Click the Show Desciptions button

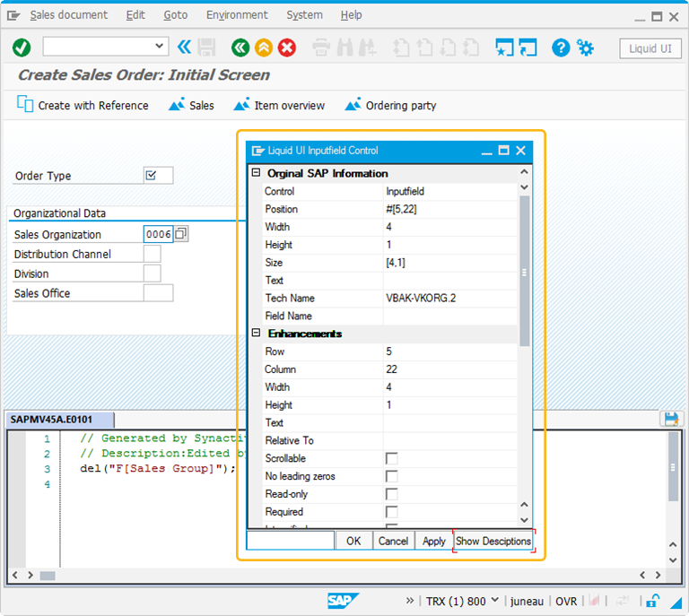coord(493,541)
